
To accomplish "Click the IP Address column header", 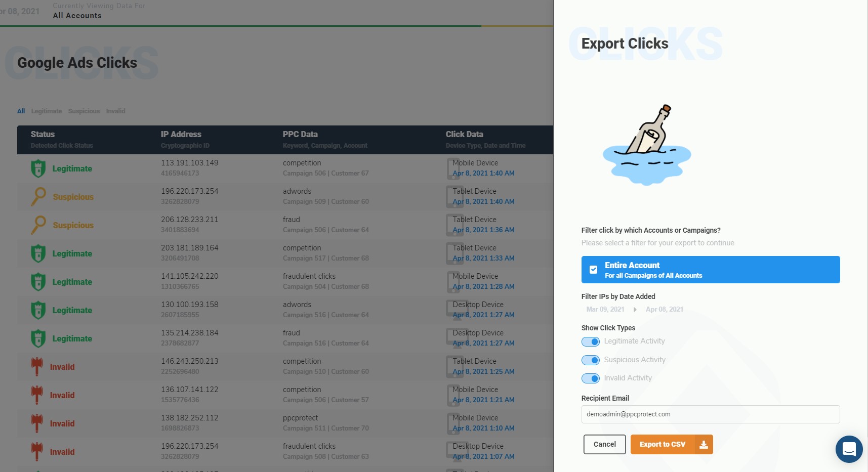I will 181,135.
